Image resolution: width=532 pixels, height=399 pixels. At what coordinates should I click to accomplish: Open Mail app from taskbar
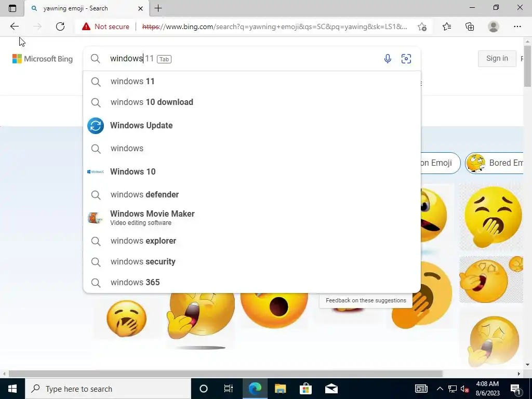tap(331, 389)
